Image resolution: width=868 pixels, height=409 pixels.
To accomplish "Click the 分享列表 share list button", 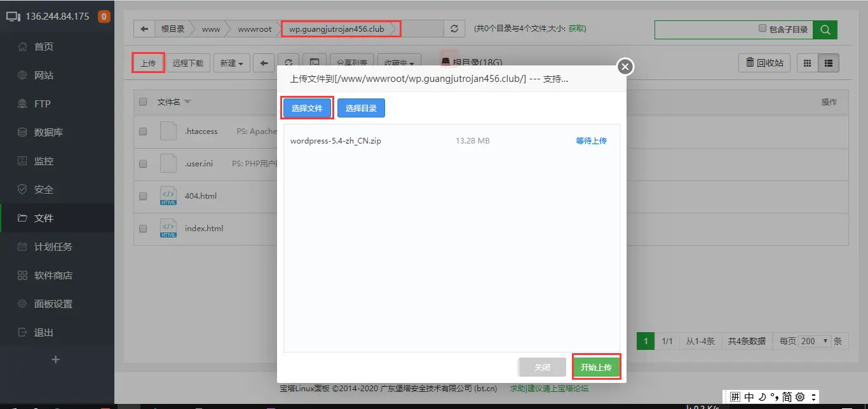I will coord(351,63).
